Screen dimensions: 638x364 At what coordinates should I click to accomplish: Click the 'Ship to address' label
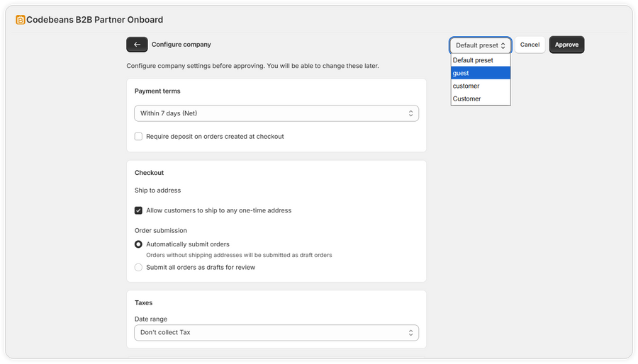(157, 190)
